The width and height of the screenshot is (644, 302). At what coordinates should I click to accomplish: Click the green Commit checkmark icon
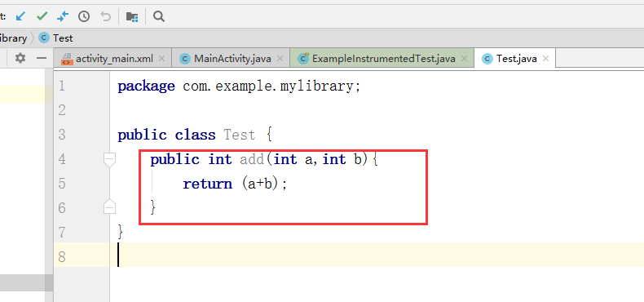pos(42,16)
